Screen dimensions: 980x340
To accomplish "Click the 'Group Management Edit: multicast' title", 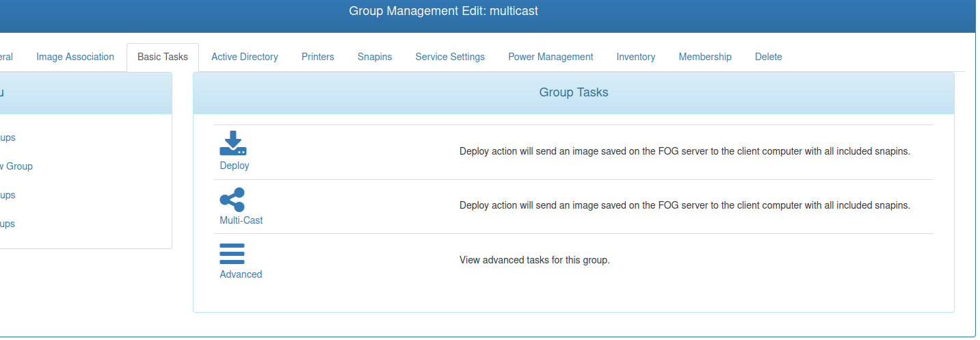I will pyautogui.click(x=444, y=11).
